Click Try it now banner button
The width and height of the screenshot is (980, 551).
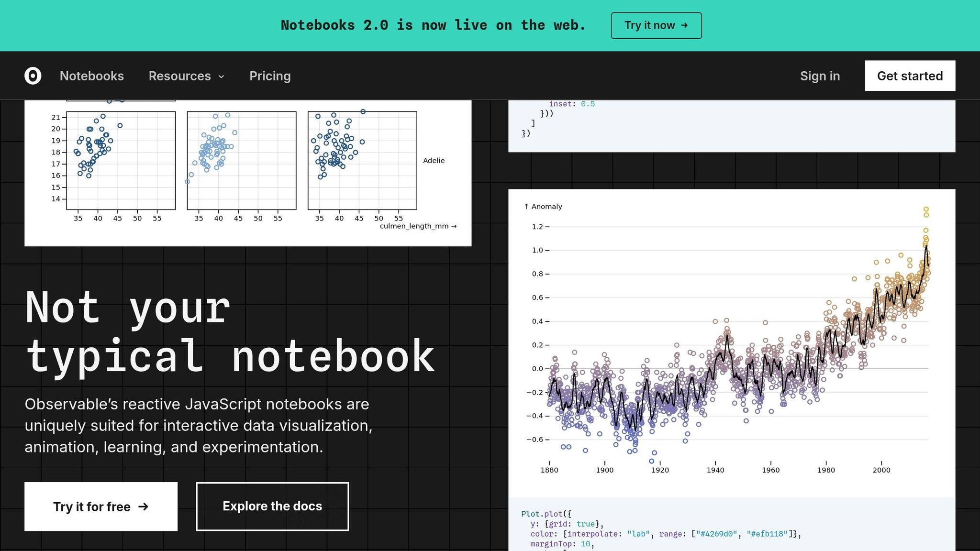coord(657,25)
